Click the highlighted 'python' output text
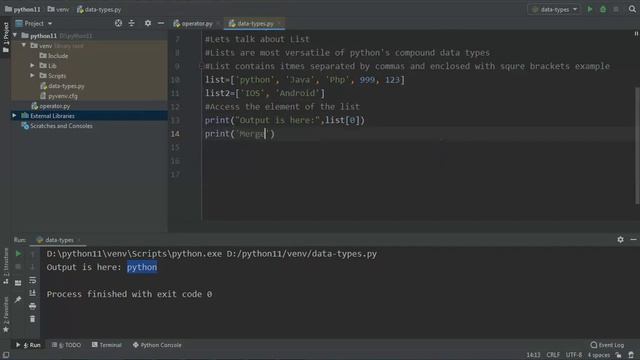Screen dimensions: 640x360 pos(142,267)
